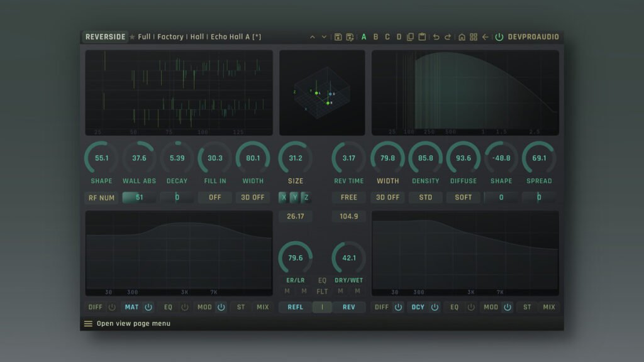Viewport: 644px width, 362px height.
Task: Toggle power for reverb EQ section
Action: point(471,307)
